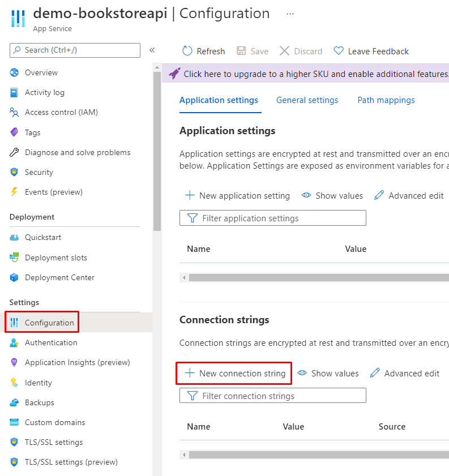The width and height of the screenshot is (449, 476).
Task: Sort application settings by Name column
Action: (x=199, y=249)
